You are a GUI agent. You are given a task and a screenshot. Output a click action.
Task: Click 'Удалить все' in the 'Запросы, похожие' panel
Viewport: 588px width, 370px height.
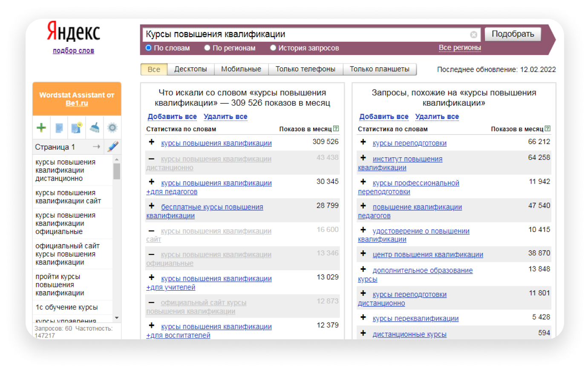437,116
